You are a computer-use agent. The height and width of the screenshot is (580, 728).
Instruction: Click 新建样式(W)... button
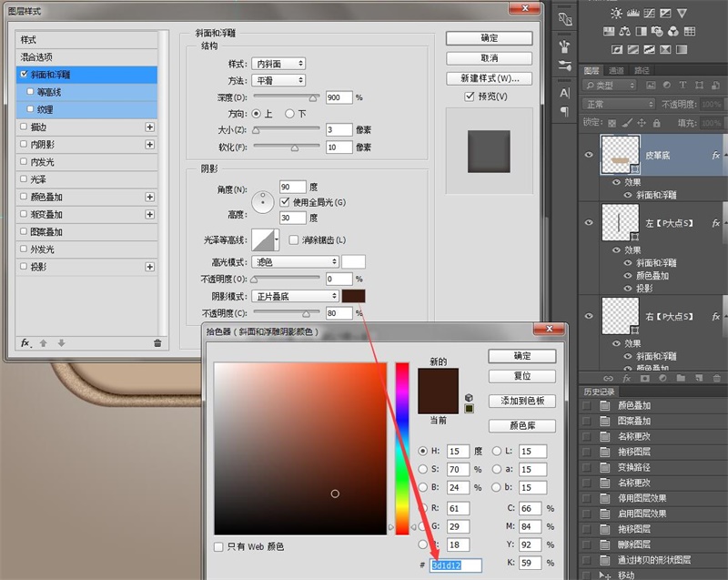tap(489, 78)
